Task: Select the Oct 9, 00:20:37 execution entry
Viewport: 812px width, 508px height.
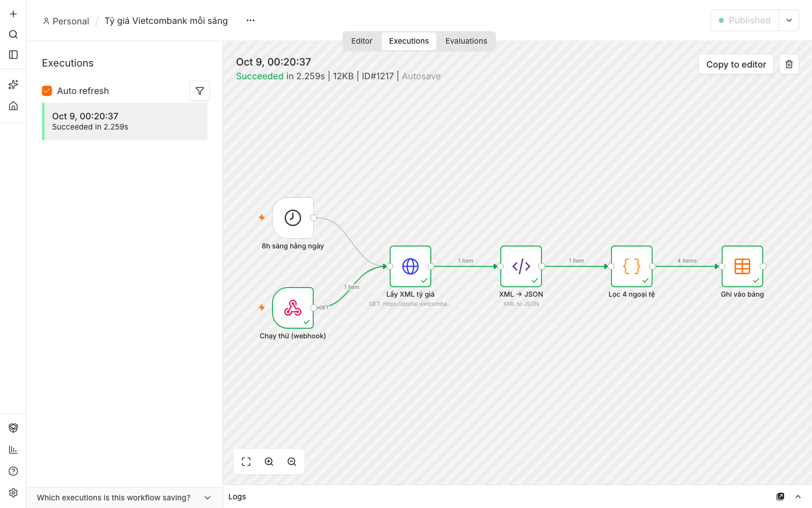Action: click(125, 121)
